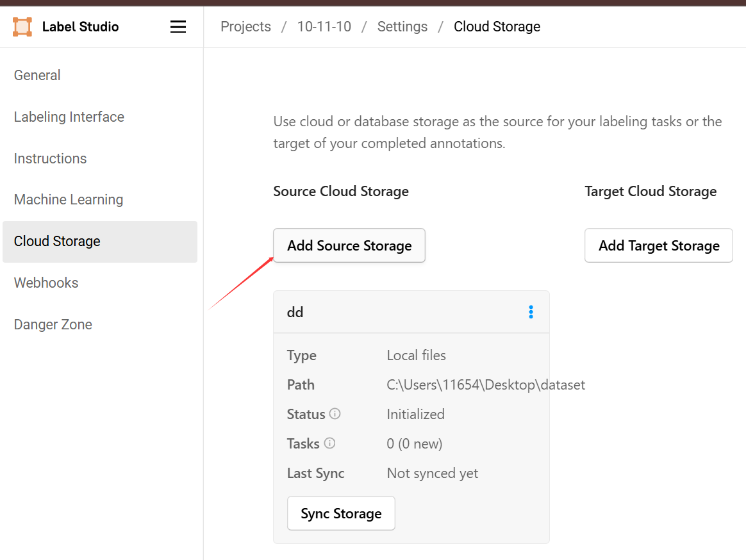Click the Status info icon

[x=335, y=414]
